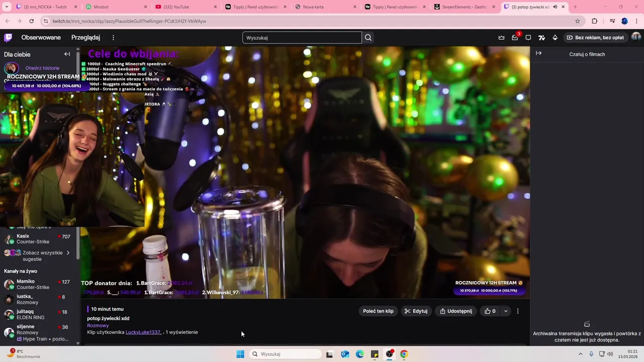644x362 pixels.
Task: Click the Poleć ten klip button
Action: coord(378,311)
